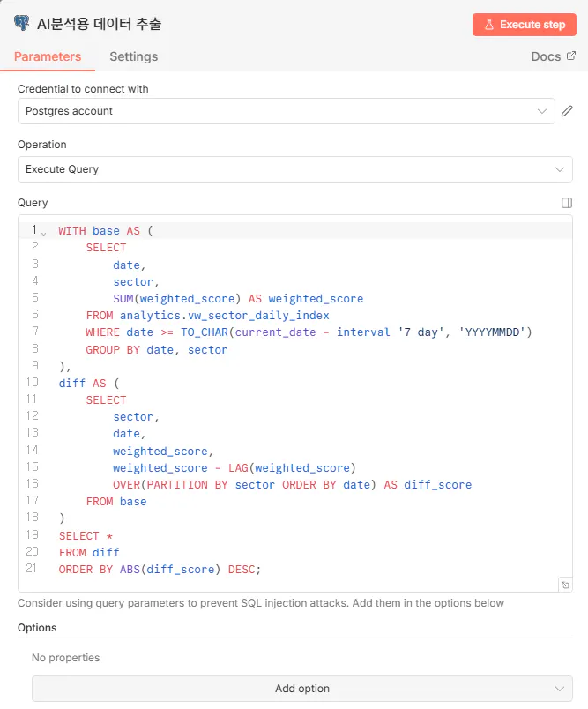Screen dimensions: 588x709
Task: Click the pencil icon to edit credential
Action: [x=569, y=111]
